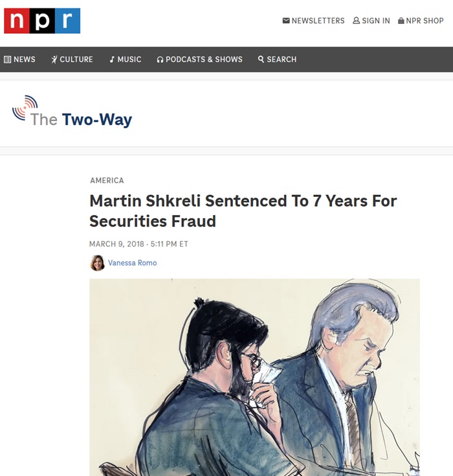The width and height of the screenshot is (453, 476).
Task: Open the Podcasts & Shows menu label
Action: pos(204,60)
